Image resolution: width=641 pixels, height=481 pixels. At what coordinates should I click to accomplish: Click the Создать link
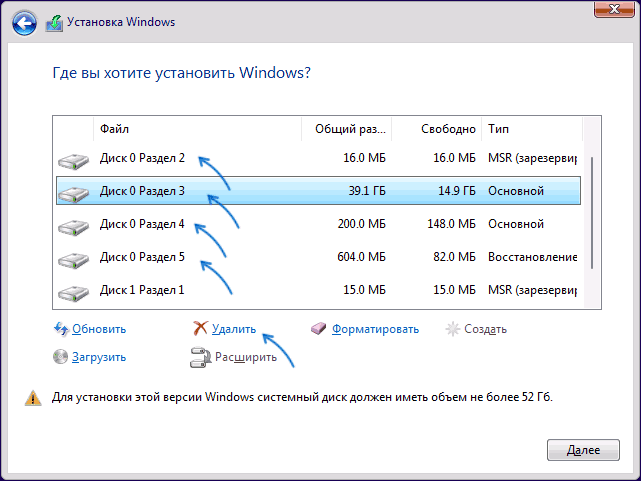point(485,329)
